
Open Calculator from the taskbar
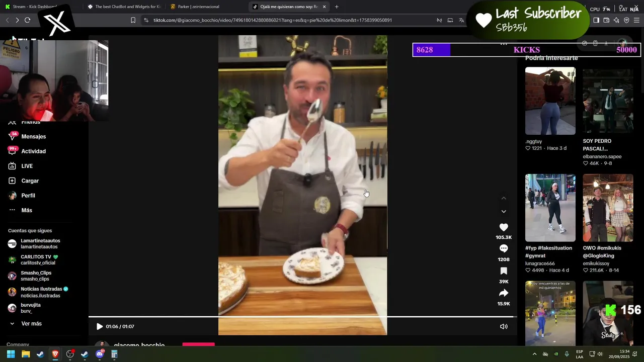point(114,354)
